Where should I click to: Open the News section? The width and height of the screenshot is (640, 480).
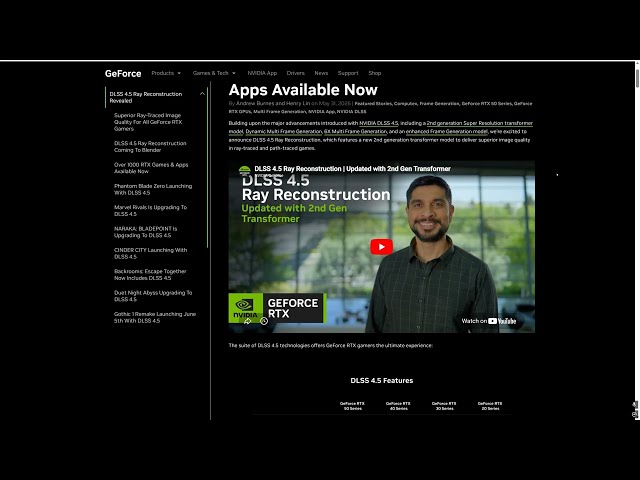321,73
